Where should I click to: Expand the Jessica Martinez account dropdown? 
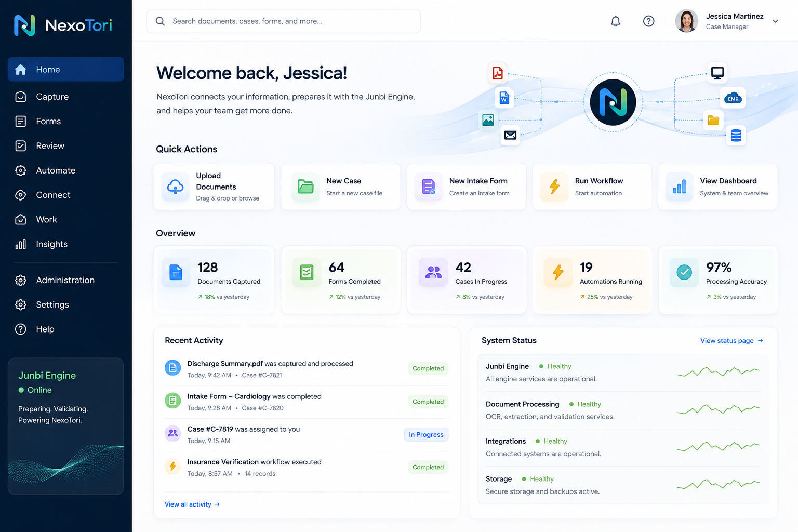(x=776, y=21)
